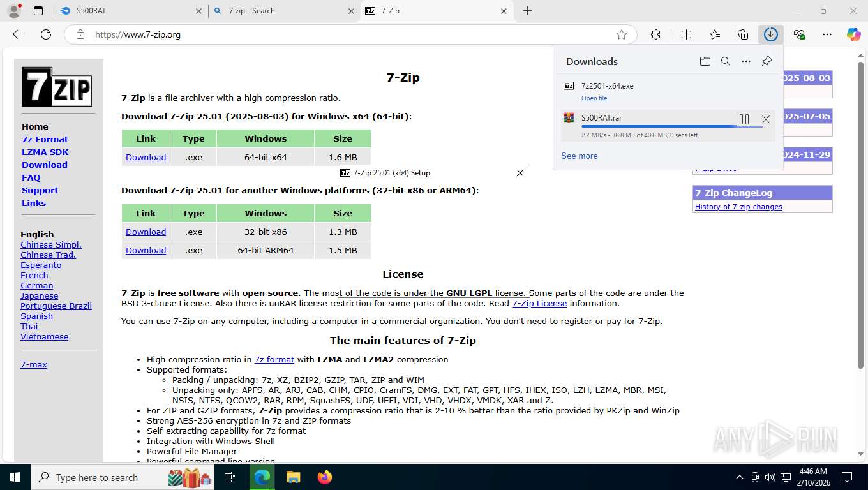Cancel the S500RAT.rar download
Viewport: 868px width, 490px height.
pyautogui.click(x=766, y=119)
